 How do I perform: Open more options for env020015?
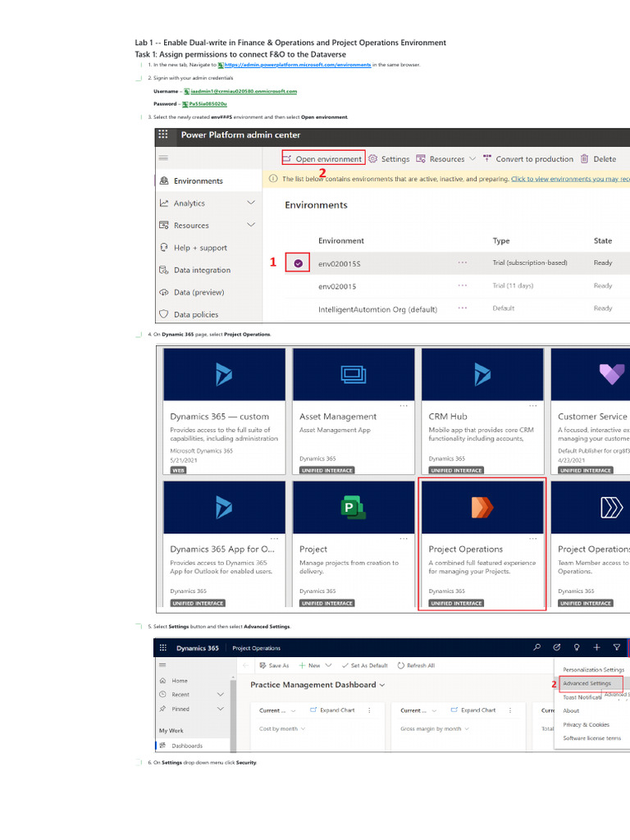click(463, 285)
